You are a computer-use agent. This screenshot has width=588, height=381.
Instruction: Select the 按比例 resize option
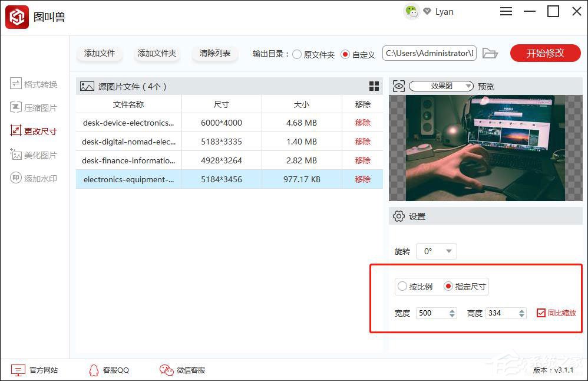403,287
